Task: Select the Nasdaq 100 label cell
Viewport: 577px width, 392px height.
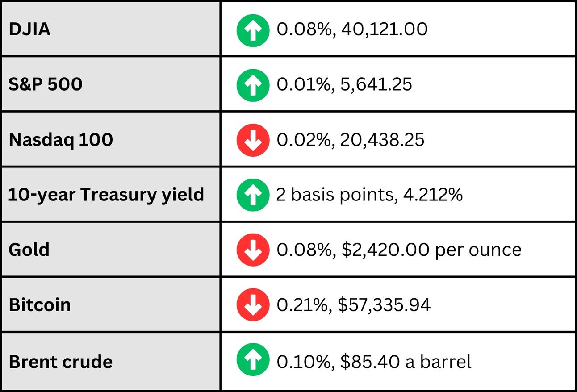Action: click(111, 139)
